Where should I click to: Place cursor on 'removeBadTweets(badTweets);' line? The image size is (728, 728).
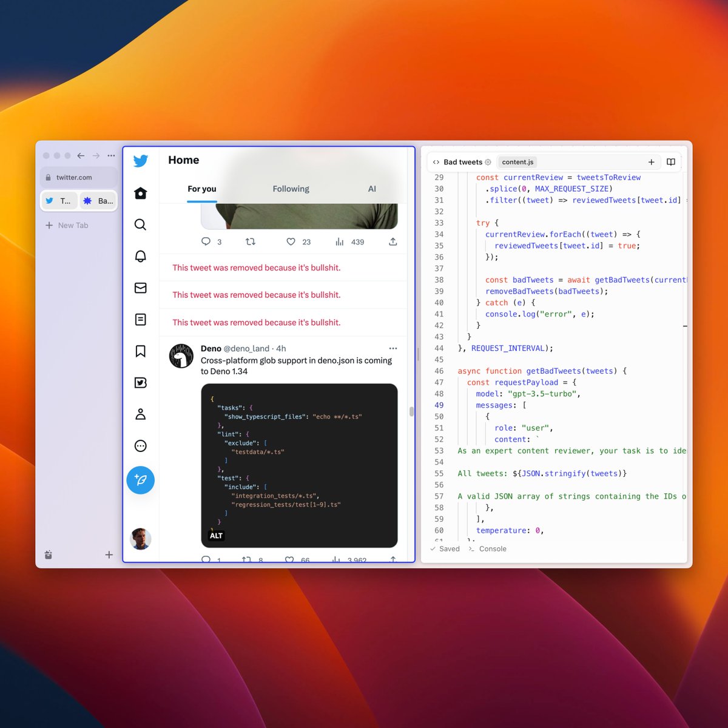[x=547, y=291]
